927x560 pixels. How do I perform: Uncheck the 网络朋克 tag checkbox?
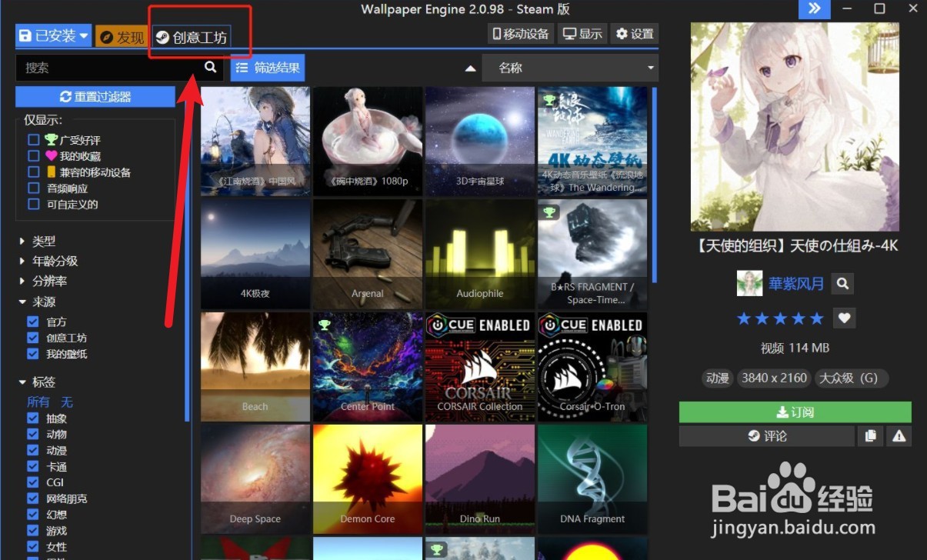click(x=33, y=498)
